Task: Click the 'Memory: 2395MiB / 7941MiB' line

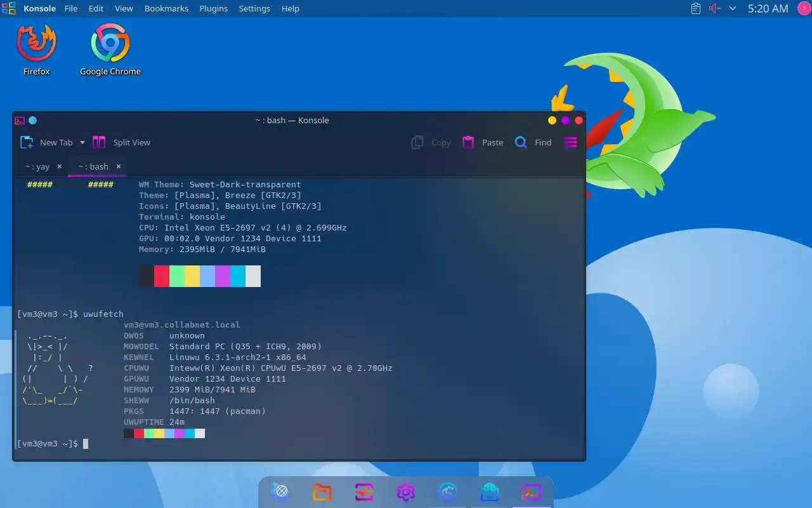Action: [x=202, y=249]
